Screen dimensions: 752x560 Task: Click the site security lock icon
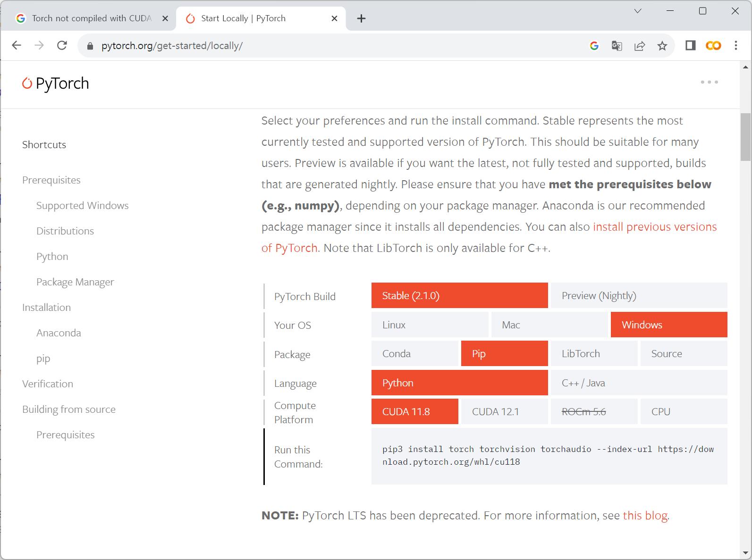click(x=90, y=46)
